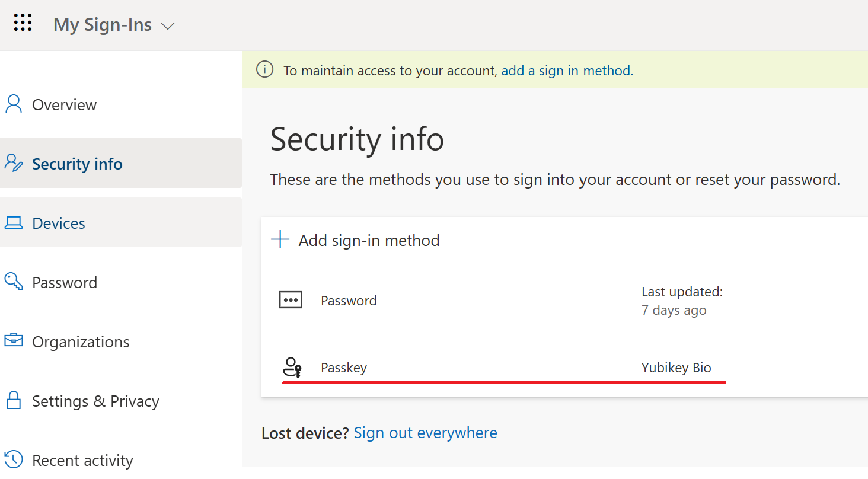
Task: Click the Sign out everywhere link
Action: 425,433
